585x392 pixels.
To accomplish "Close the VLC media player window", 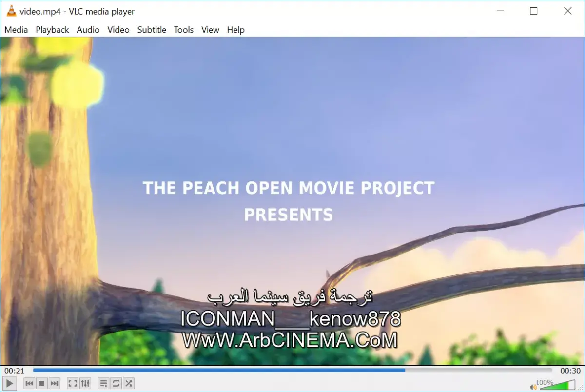I will 568,11.
